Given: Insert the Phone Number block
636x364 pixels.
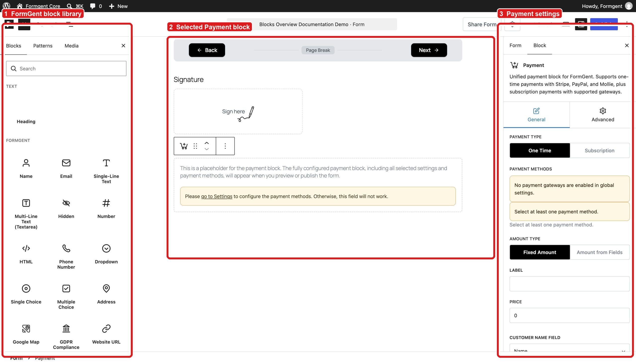Looking at the screenshot, I should (66, 256).
